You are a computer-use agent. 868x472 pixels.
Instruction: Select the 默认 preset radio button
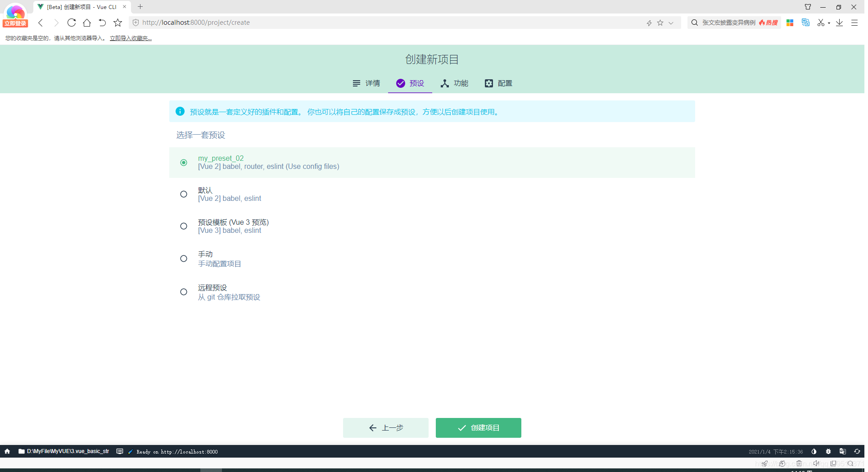183,194
